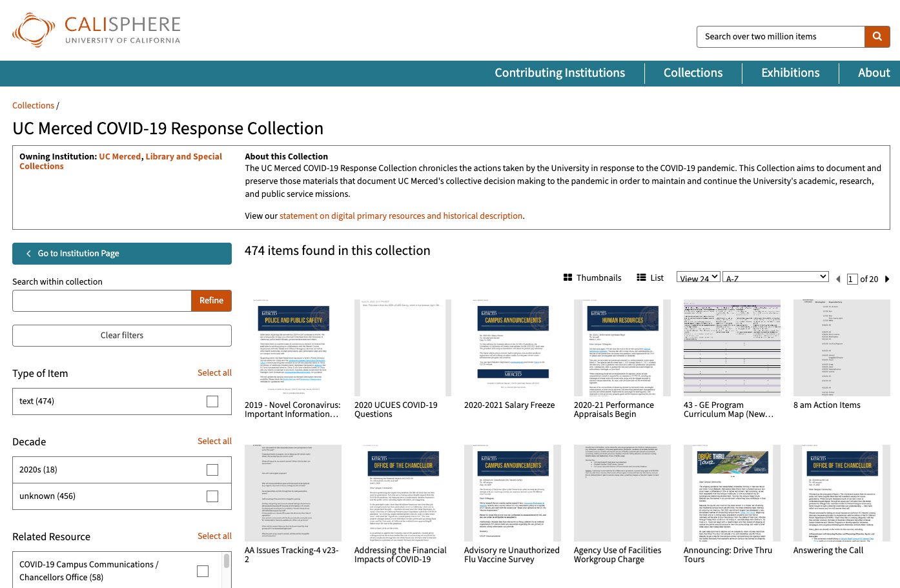This screenshot has height=588, width=900.
Task: Open Collections nav item
Action: point(693,73)
